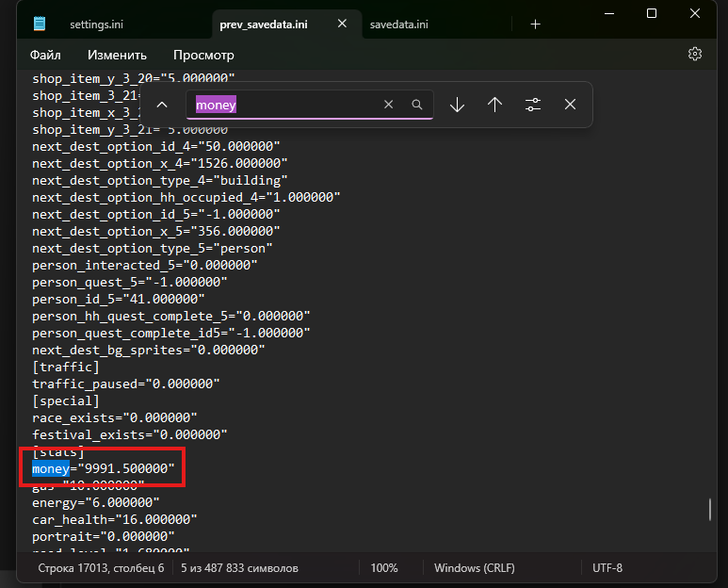728x588 pixels.
Task: Open Notepad settings via gear icon
Action: coord(695,55)
